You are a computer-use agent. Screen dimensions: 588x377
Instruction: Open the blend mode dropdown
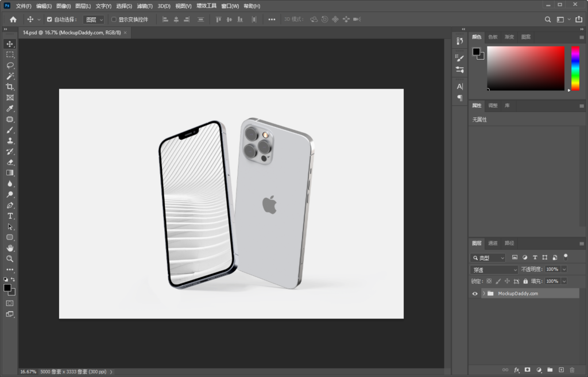coord(494,270)
